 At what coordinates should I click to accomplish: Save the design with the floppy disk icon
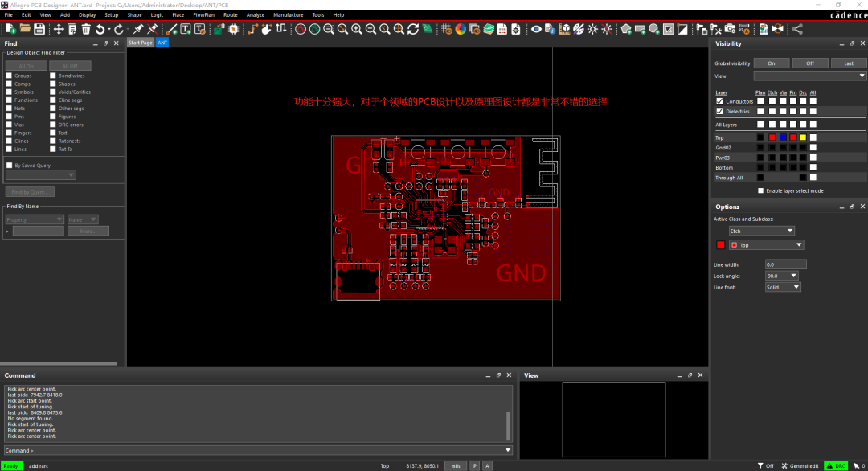[x=39, y=29]
